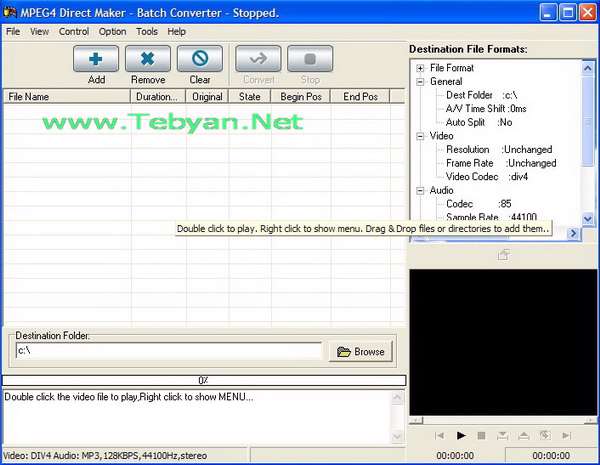Click the End Pos column header

(360, 96)
